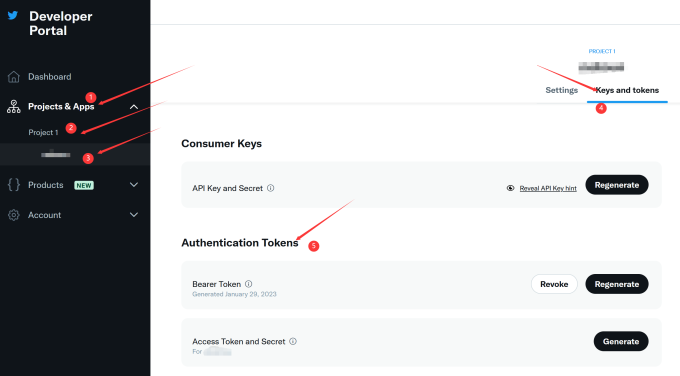680x376 pixels.
Task: Click the Projects & Apps hierarchy icon
Action: pos(13,107)
